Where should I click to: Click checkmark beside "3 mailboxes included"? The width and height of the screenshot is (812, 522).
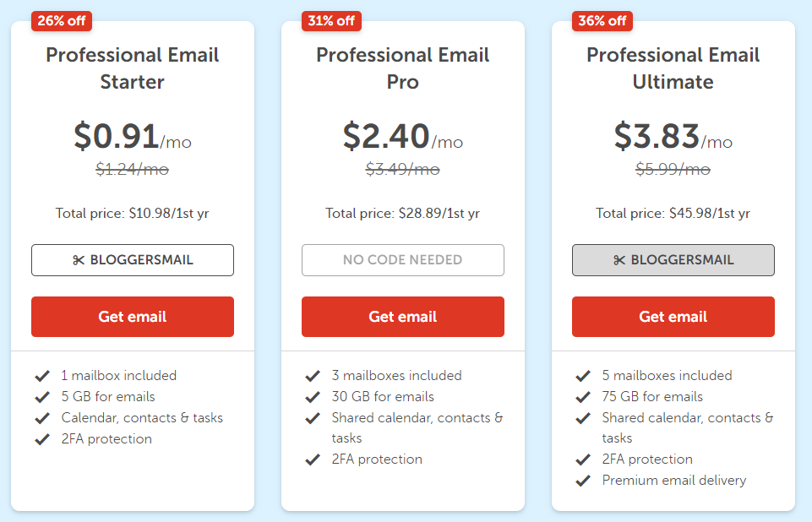click(313, 375)
